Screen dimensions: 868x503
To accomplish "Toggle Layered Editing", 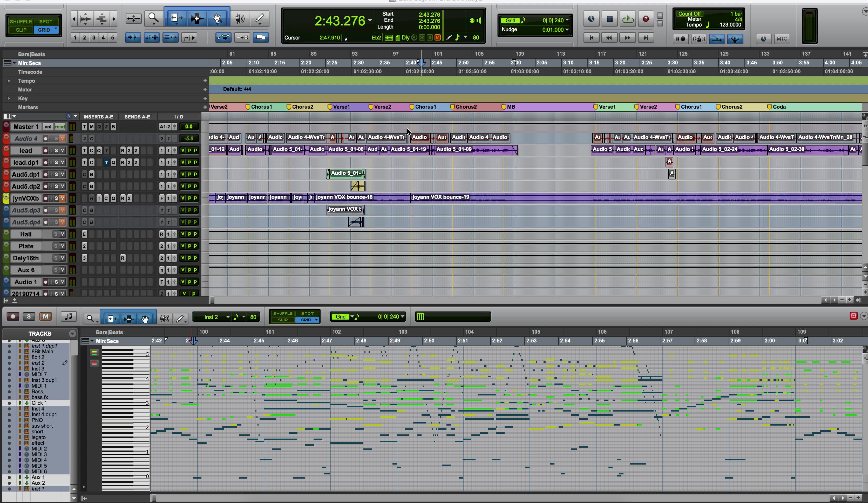I will (x=261, y=37).
